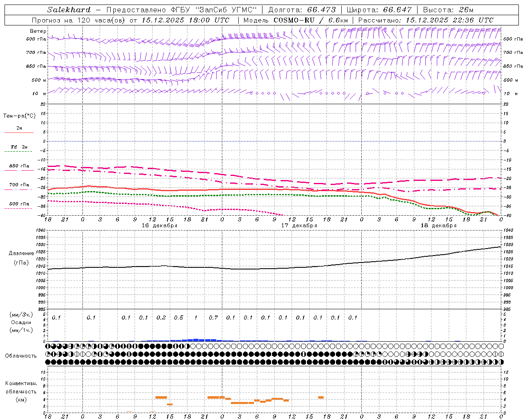The image size is (525, 420).
Task: Select the "Модель COSMO-RU / 6.6км" text
Action: coord(295,20)
